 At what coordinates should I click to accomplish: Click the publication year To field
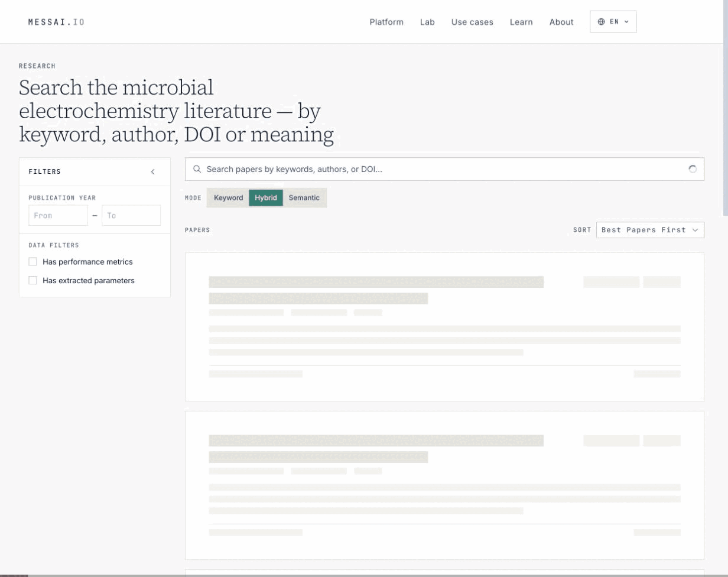tap(131, 215)
